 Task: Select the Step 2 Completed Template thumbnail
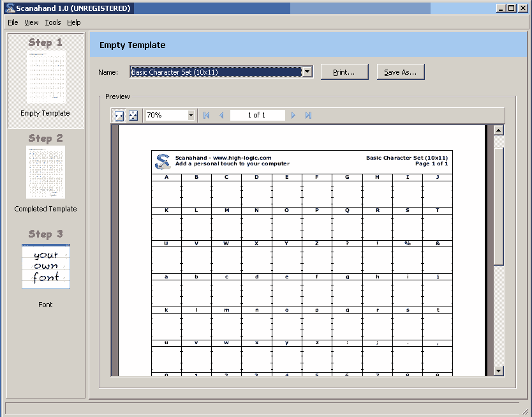(45, 172)
